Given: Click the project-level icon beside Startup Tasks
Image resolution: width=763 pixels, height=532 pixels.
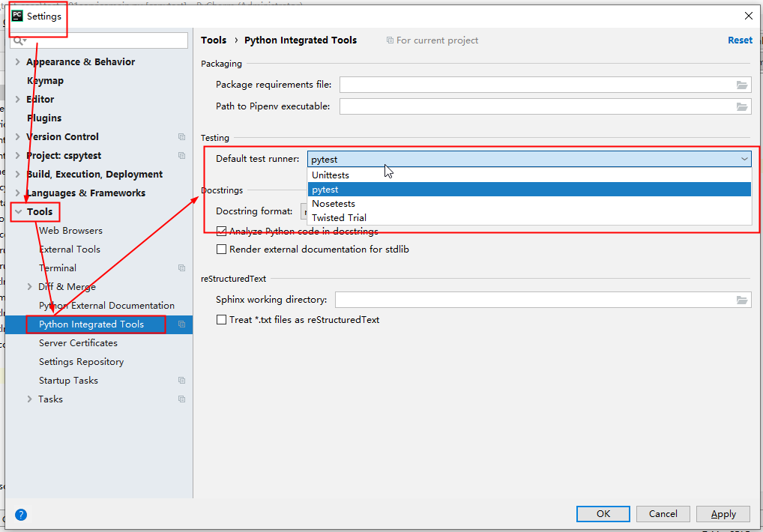Looking at the screenshot, I should click(x=181, y=381).
